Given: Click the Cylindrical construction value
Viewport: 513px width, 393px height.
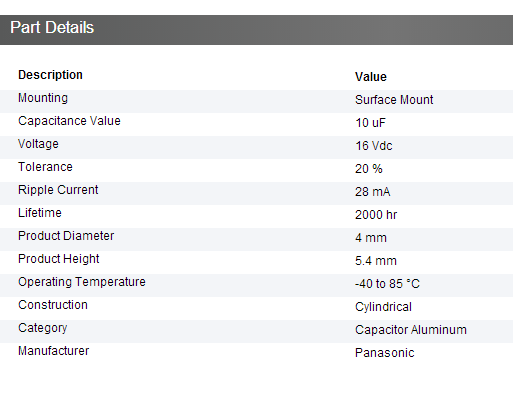Looking at the screenshot, I should 383,307.
